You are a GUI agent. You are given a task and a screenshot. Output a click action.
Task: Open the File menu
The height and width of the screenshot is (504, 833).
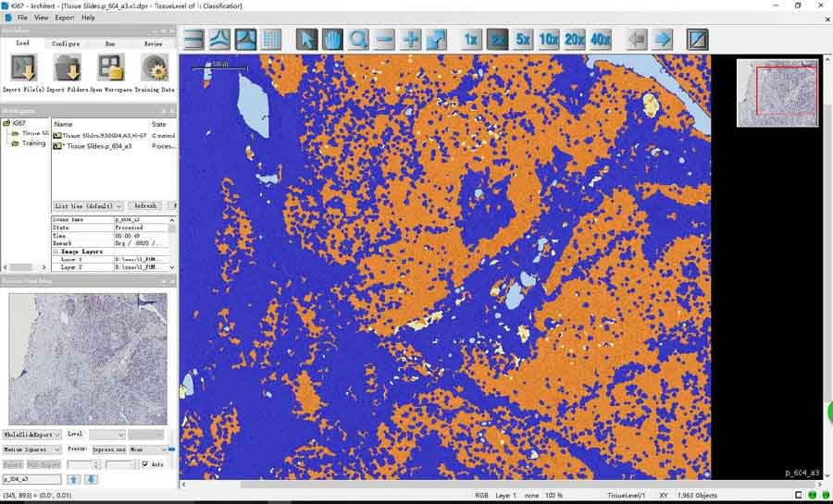22,18
